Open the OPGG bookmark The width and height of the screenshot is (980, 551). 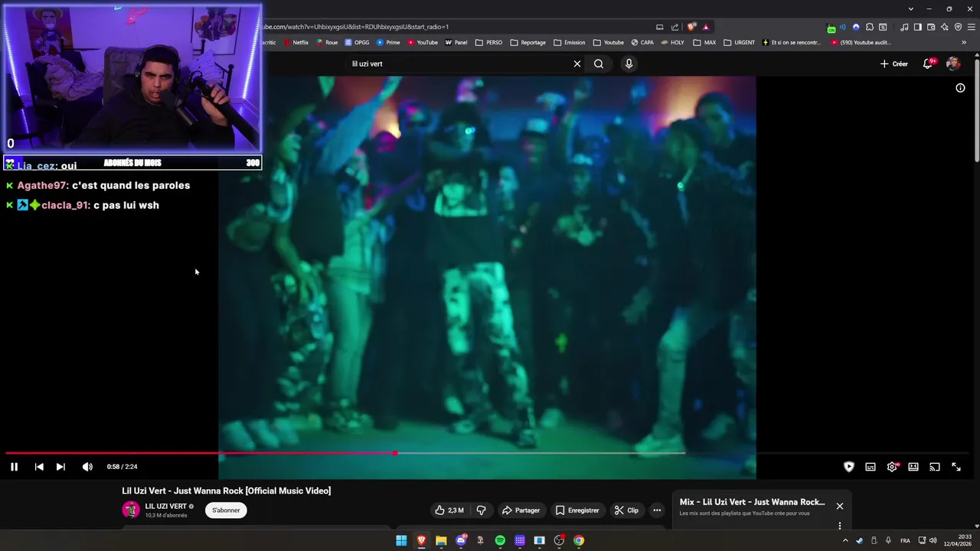tap(357, 43)
